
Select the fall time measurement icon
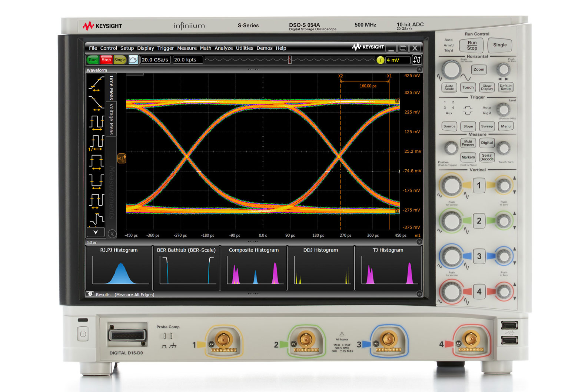click(x=96, y=103)
